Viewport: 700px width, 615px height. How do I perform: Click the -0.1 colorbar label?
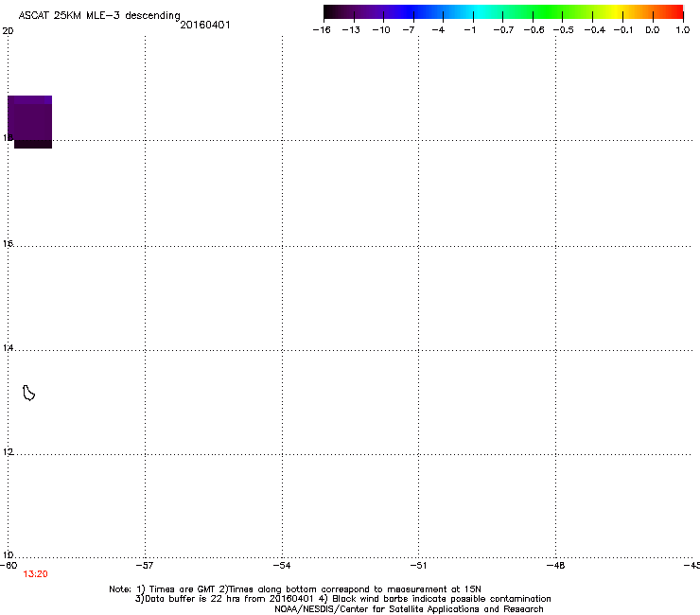tap(623, 30)
